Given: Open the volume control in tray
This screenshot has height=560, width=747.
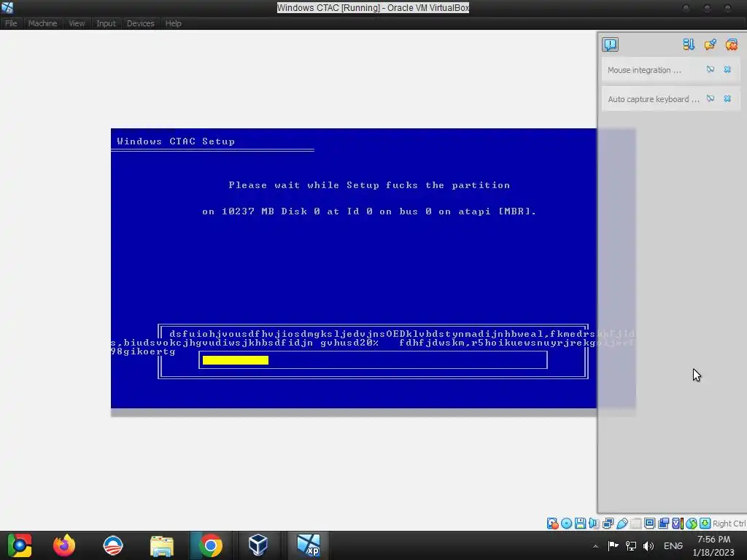Looking at the screenshot, I should [649, 545].
